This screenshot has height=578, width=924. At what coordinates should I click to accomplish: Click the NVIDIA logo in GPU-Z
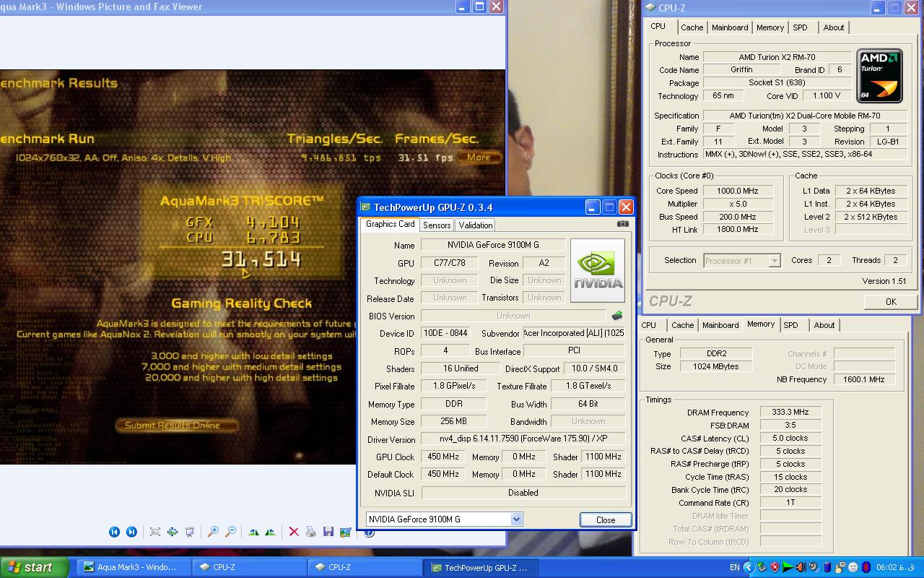(x=598, y=270)
